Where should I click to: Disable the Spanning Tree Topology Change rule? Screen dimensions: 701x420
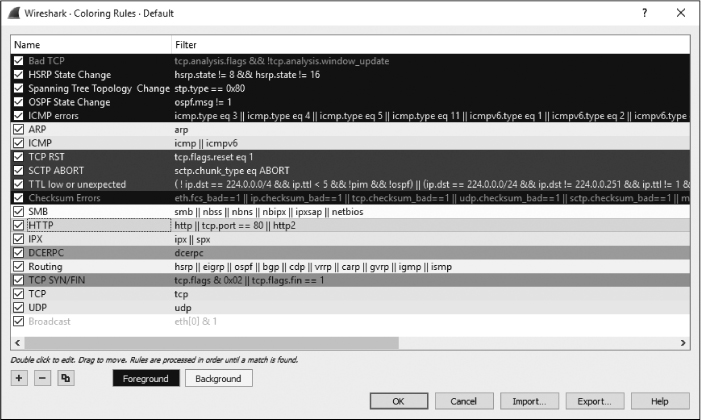point(18,89)
